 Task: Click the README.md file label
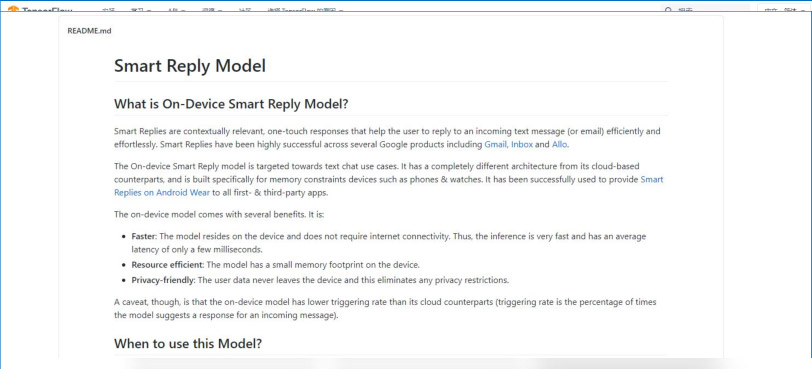click(x=89, y=31)
